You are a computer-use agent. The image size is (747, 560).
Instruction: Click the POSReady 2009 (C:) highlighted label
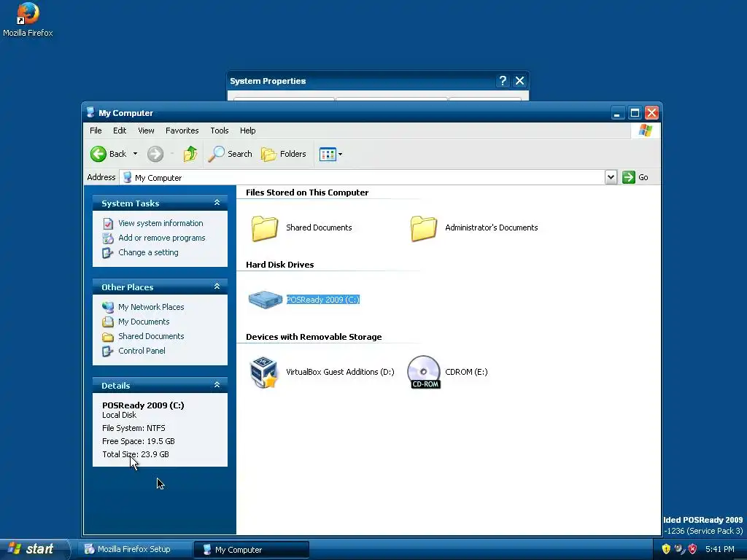[322, 300]
